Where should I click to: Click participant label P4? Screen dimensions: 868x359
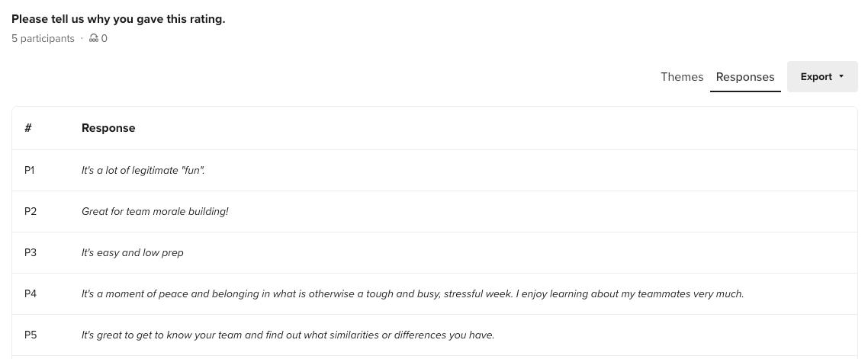point(31,294)
